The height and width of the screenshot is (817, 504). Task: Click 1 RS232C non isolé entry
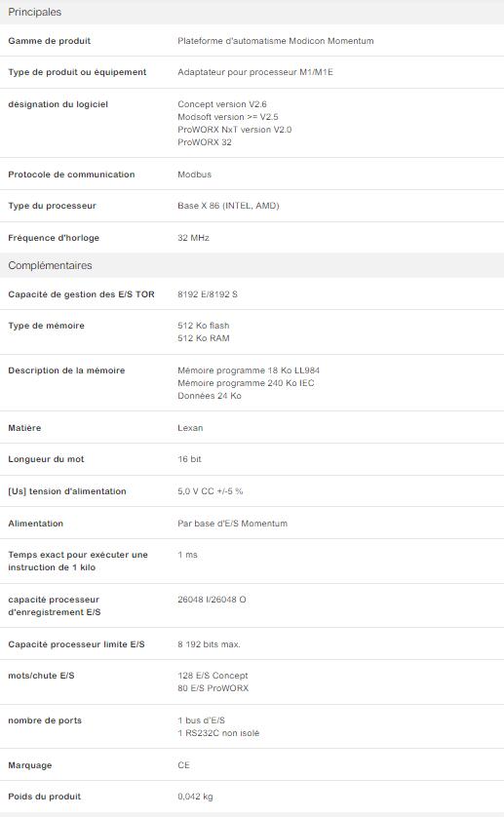(218, 733)
